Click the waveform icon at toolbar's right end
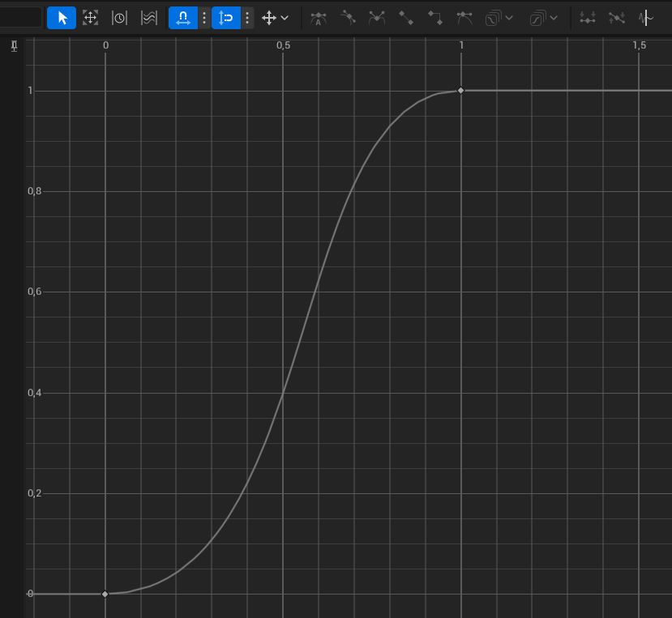Screen dimensions: 672x618 click(x=645, y=18)
